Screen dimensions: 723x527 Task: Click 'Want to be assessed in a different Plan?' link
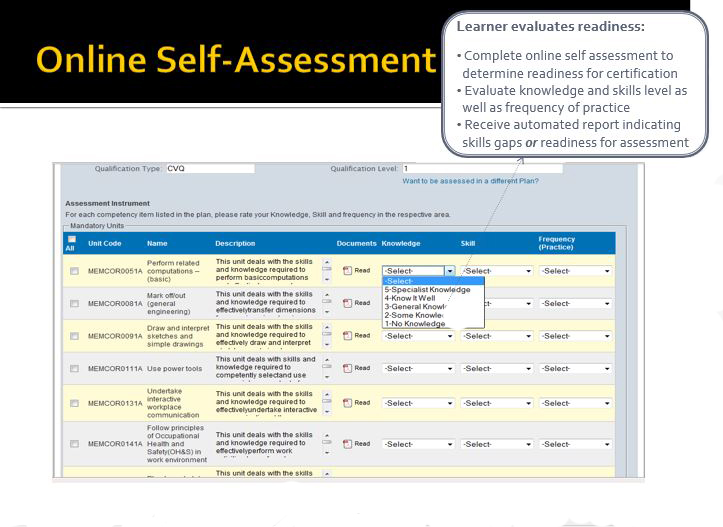(x=470, y=181)
